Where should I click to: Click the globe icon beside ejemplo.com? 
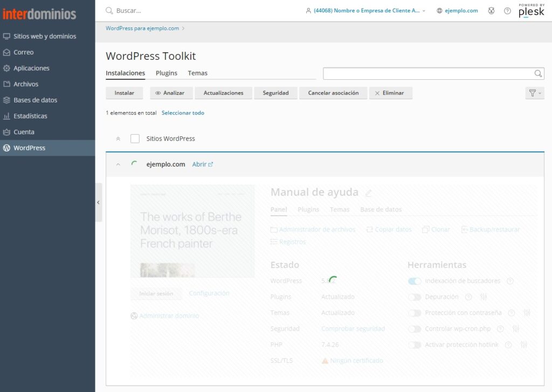pyautogui.click(x=439, y=11)
